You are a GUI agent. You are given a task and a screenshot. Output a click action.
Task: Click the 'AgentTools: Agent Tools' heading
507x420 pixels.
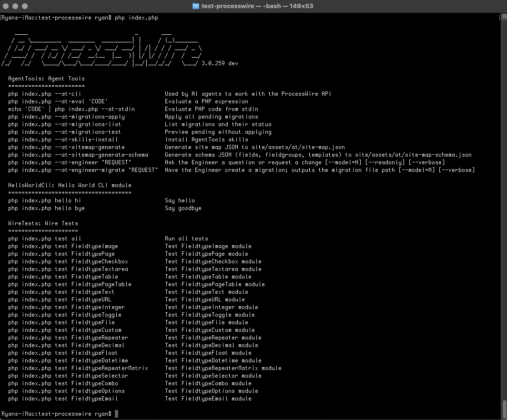coord(46,79)
